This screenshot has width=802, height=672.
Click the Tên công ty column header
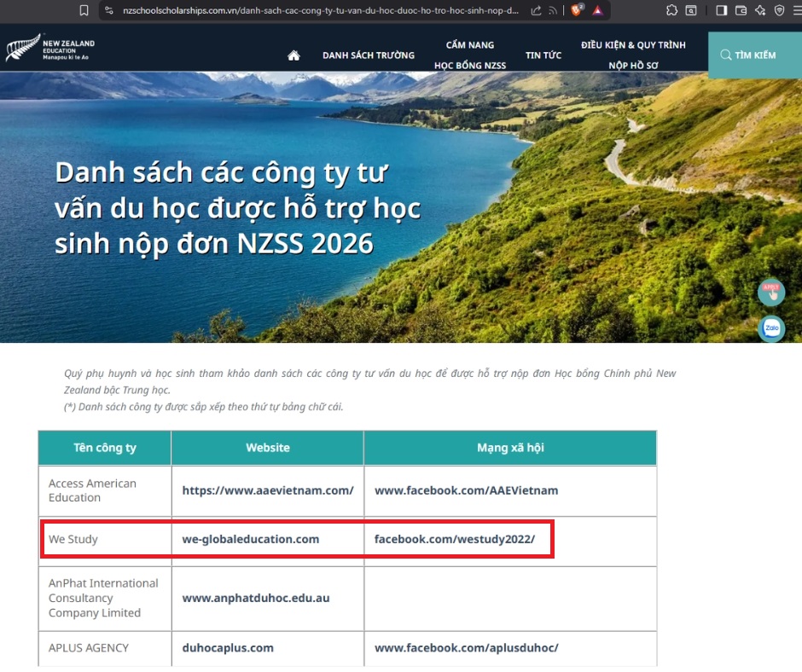coord(105,448)
